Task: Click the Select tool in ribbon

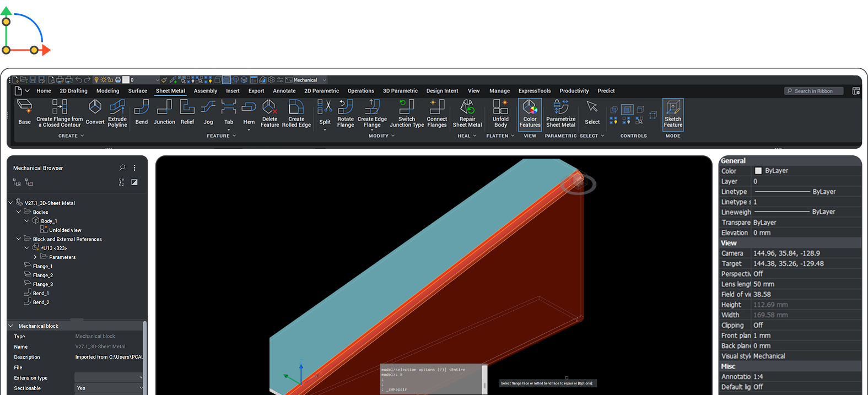Action: point(592,113)
